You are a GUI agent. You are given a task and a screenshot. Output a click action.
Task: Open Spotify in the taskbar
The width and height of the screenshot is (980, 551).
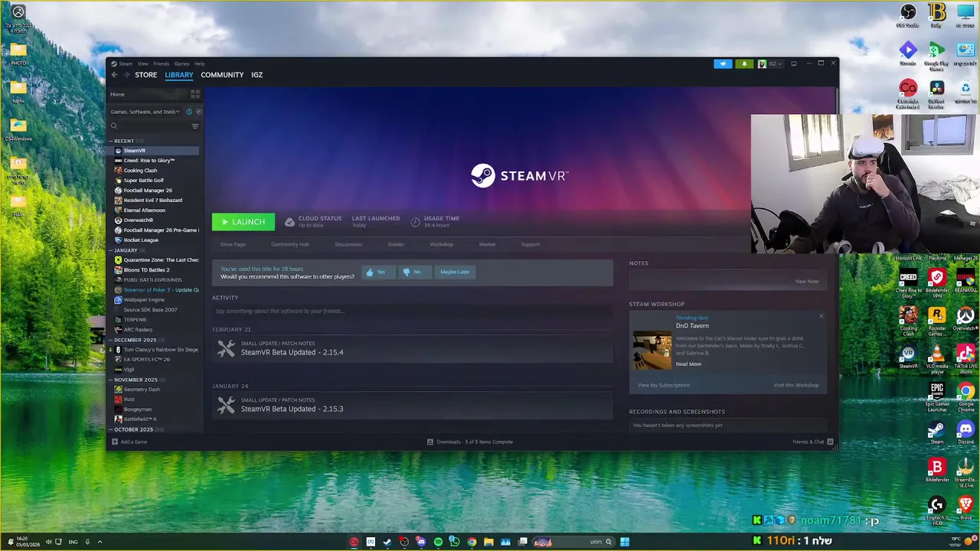pyautogui.click(x=438, y=542)
